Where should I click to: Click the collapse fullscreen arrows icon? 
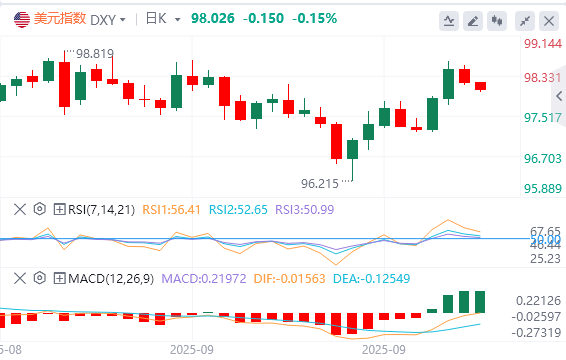click(x=524, y=21)
